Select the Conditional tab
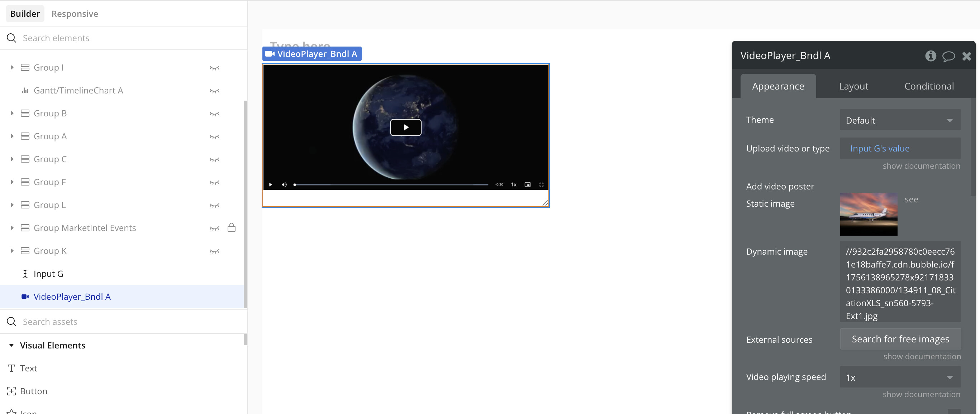The width and height of the screenshot is (980, 414). click(x=929, y=86)
